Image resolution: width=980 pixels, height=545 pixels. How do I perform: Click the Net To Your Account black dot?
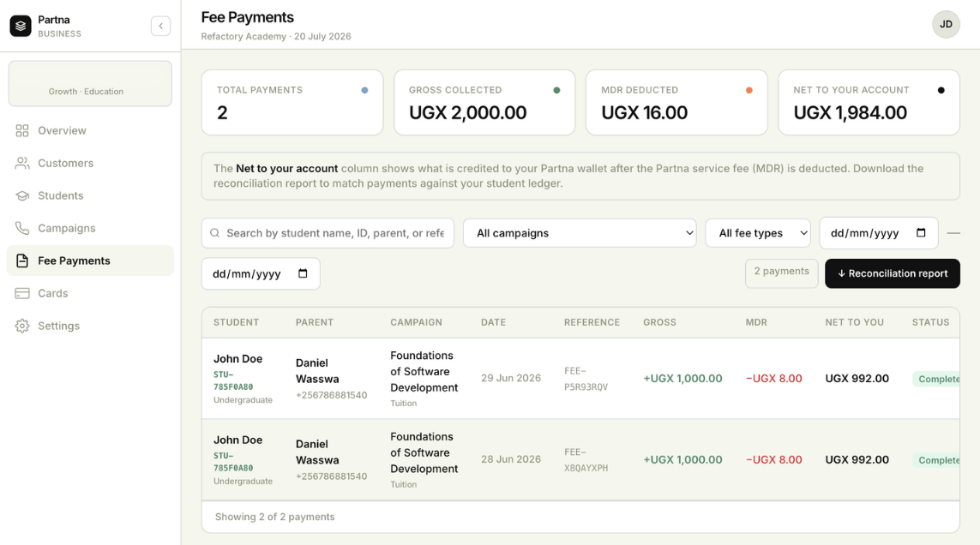coord(941,90)
